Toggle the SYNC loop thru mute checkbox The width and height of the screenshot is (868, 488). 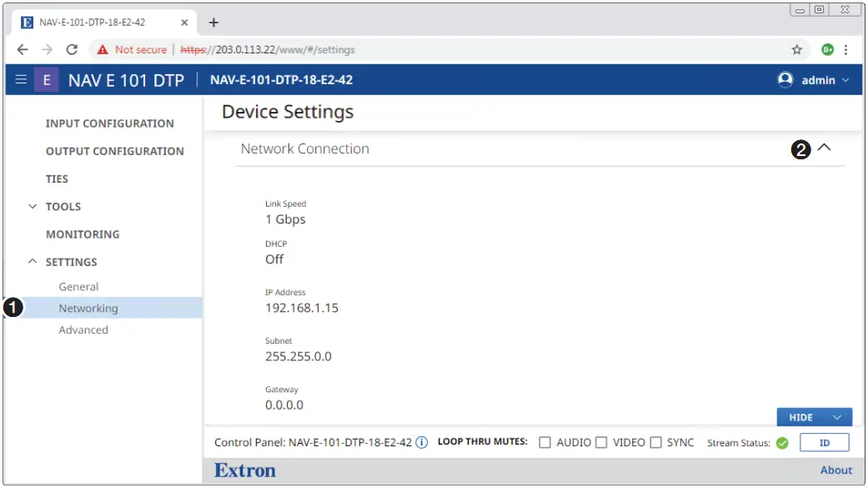656,443
